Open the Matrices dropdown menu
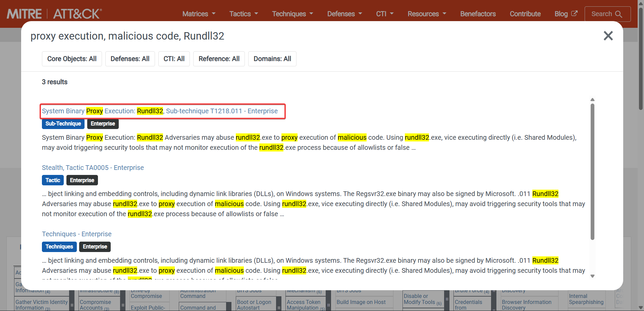Screen dimensions: 644x311 click(199, 14)
